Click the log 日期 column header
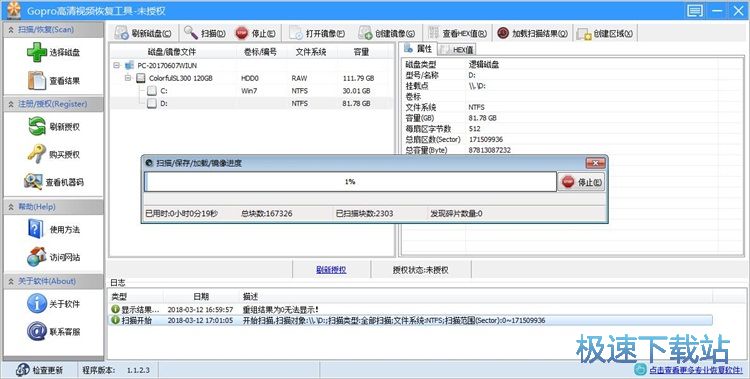Screen dimensions: 750x379 (201, 297)
